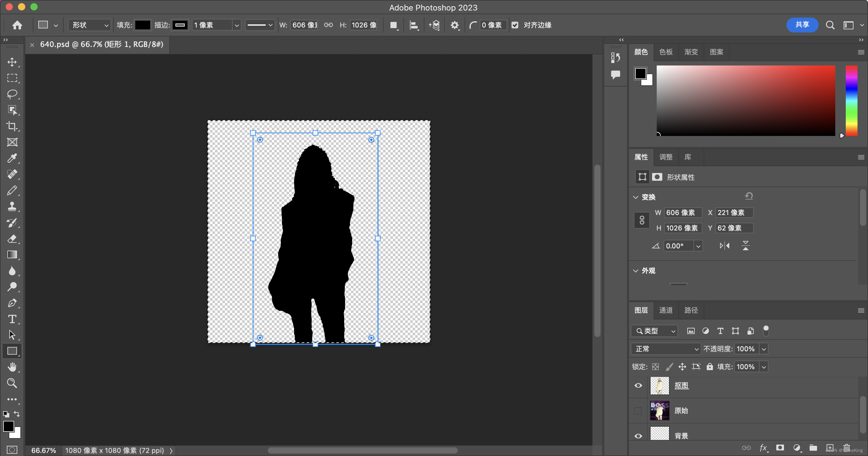
Task: Collapse the 变换 section
Action: [636, 197]
